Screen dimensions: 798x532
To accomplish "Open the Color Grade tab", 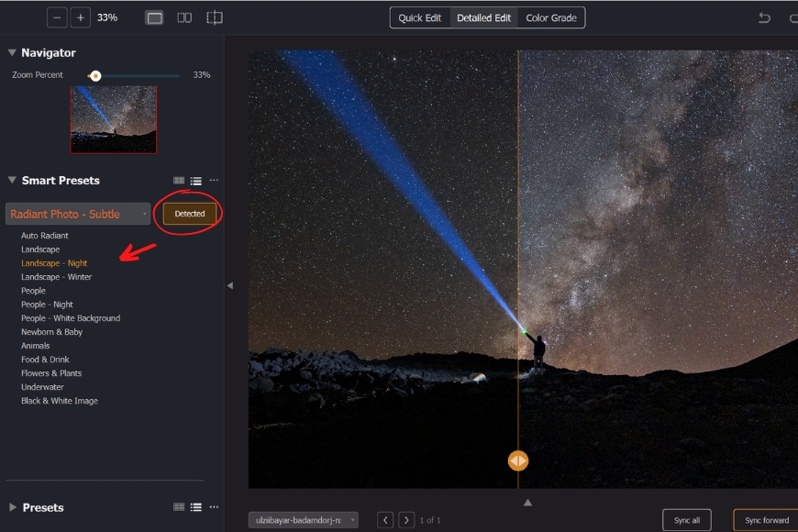I will [551, 17].
